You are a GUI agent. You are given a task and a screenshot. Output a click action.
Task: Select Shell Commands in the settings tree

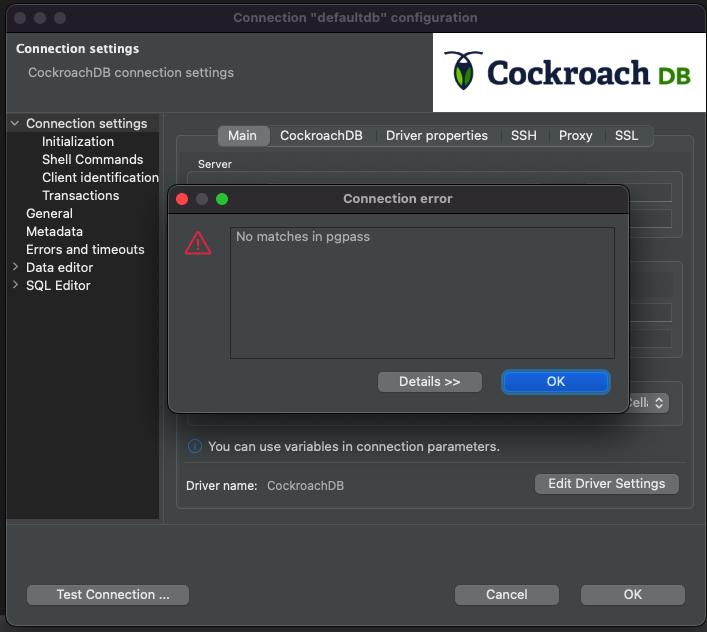(92, 160)
